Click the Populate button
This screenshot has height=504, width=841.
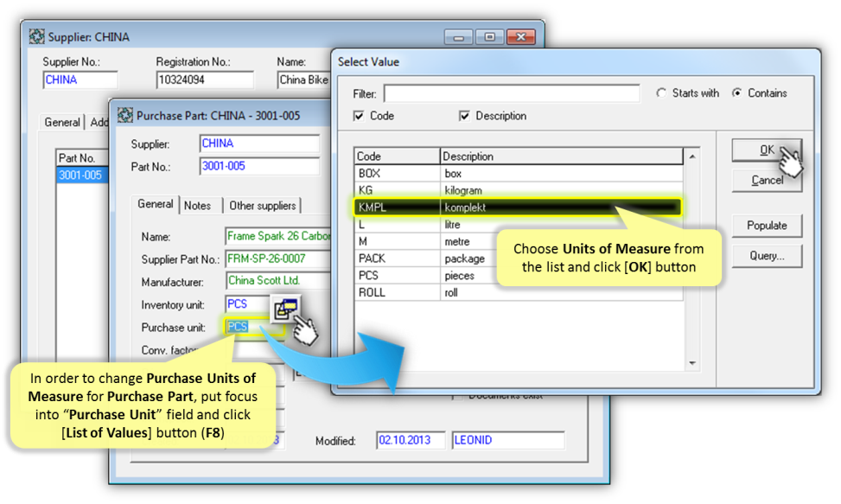point(767,226)
